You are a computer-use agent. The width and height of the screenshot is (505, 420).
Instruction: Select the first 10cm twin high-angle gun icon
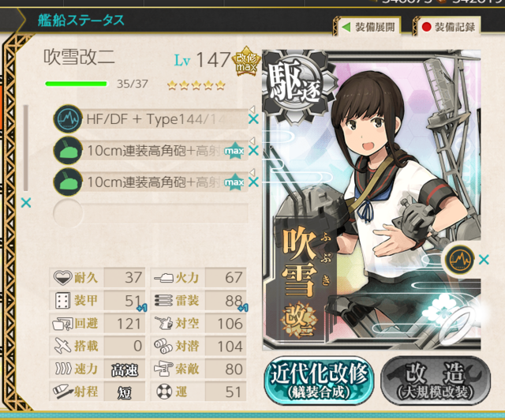[x=68, y=150]
